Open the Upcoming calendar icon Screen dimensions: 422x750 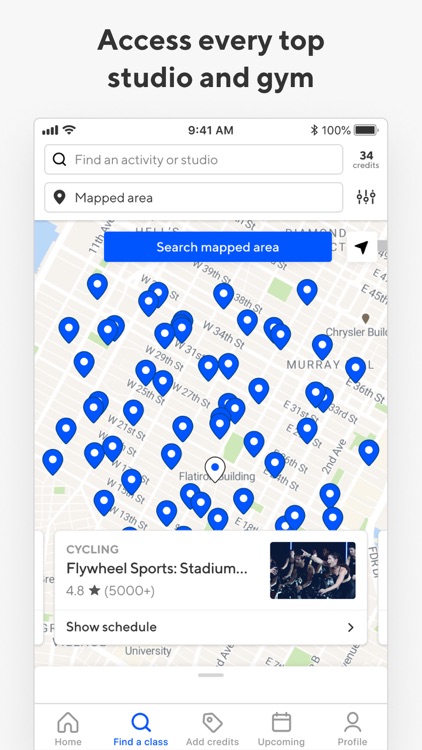click(281, 722)
